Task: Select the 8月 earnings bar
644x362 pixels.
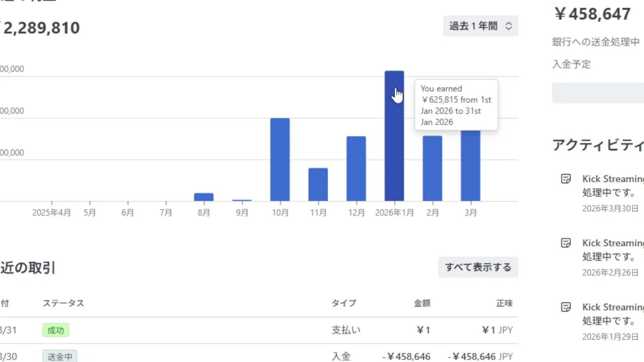Action: pos(204,197)
